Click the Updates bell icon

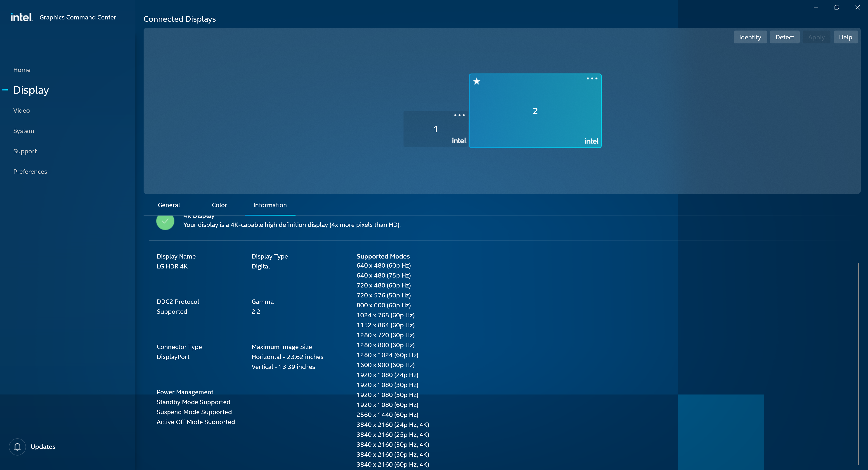17,447
